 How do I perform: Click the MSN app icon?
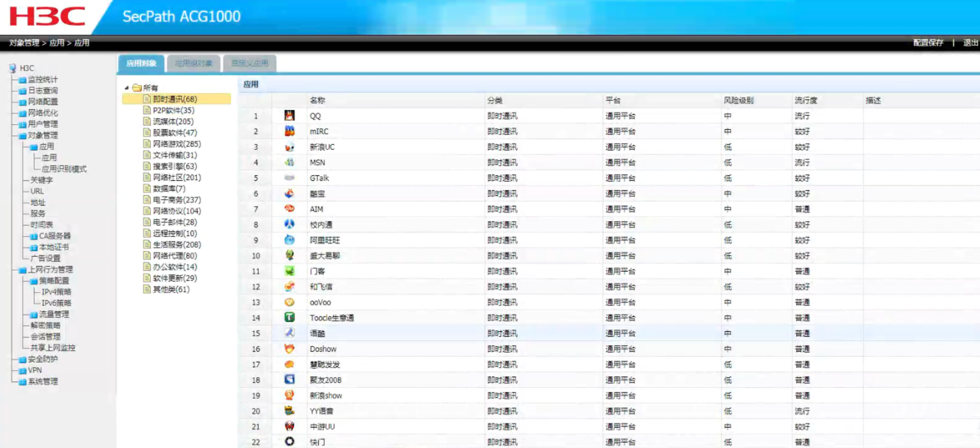point(289,162)
